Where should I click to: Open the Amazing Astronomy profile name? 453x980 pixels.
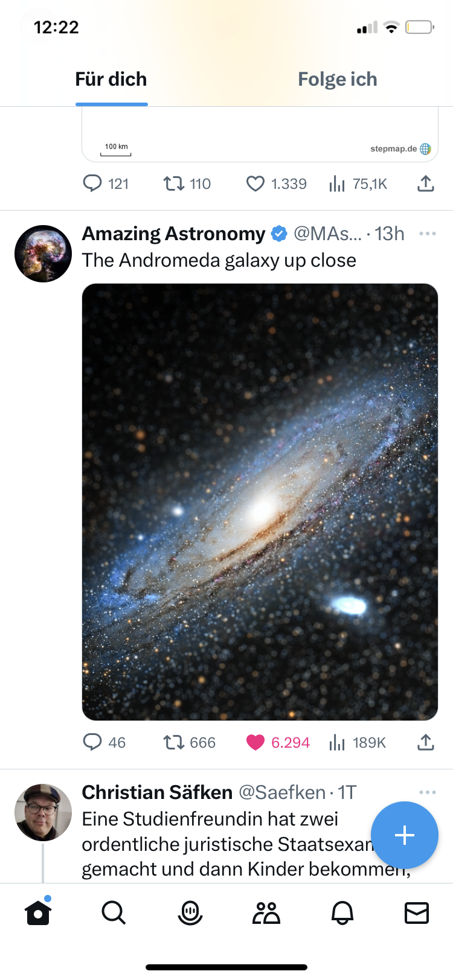173,234
